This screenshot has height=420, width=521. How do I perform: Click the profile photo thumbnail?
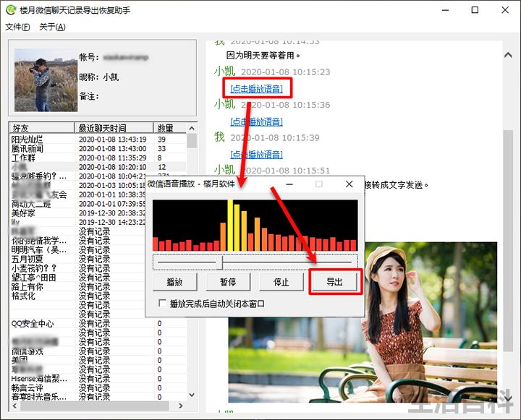(x=46, y=80)
